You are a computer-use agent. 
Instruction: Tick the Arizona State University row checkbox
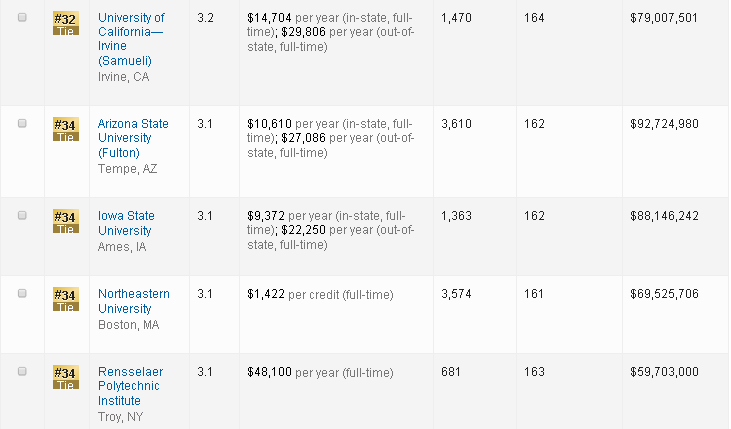[x=23, y=123]
